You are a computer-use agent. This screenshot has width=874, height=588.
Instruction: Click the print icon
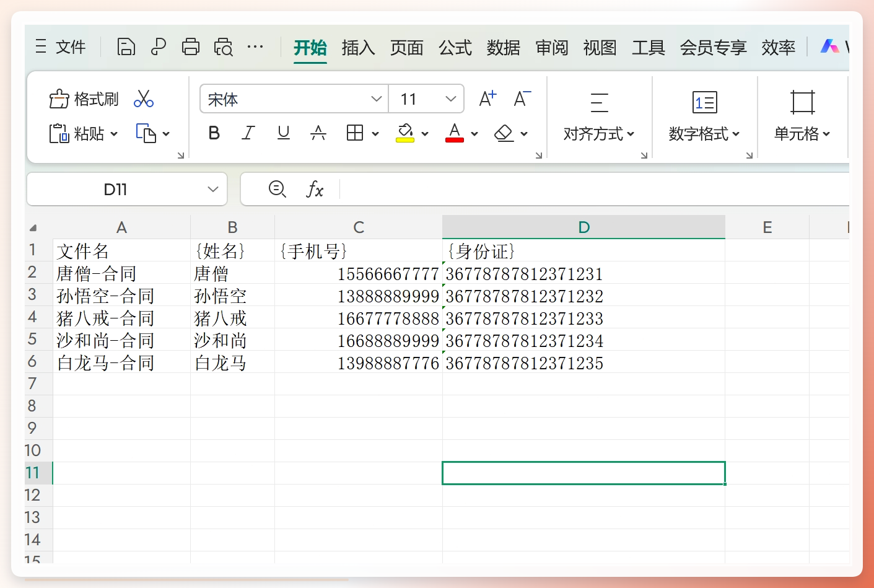click(x=191, y=47)
